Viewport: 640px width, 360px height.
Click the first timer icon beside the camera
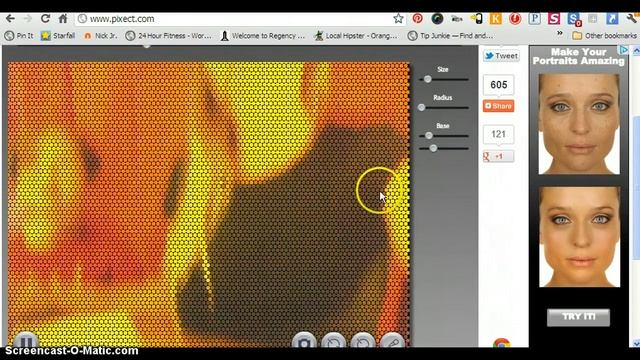point(333,342)
